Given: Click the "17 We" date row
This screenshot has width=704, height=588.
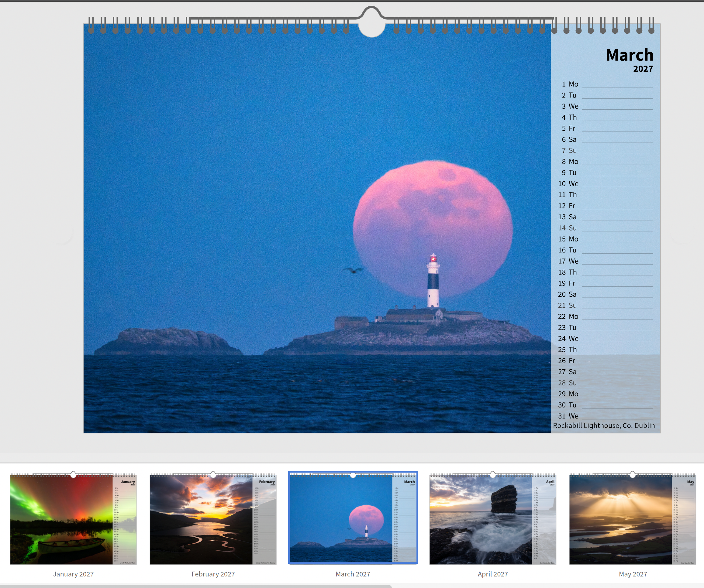Looking at the screenshot, I should click(606, 261).
